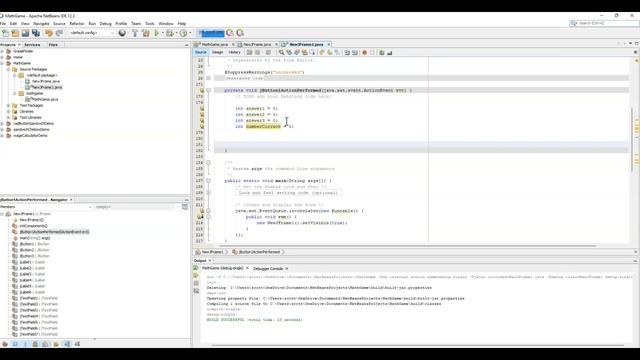Click the Shift Line Right icon in editor toolbar
This screenshot has width=640, height=360.
point(355,53)
